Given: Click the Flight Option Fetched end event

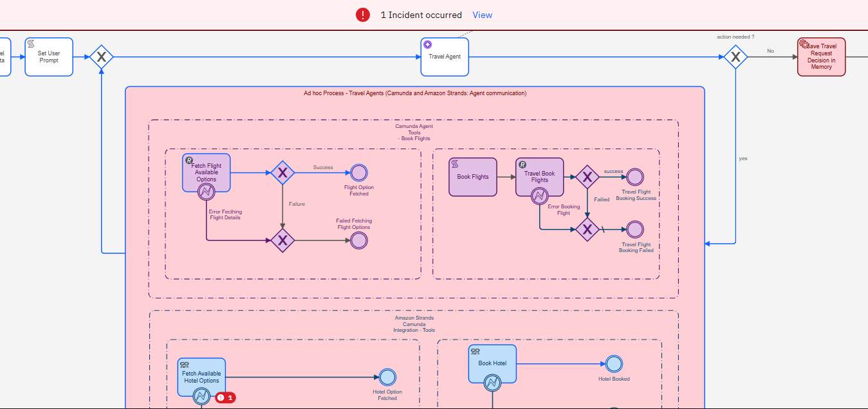Looking at the screenshot, I should pos(358,172).
